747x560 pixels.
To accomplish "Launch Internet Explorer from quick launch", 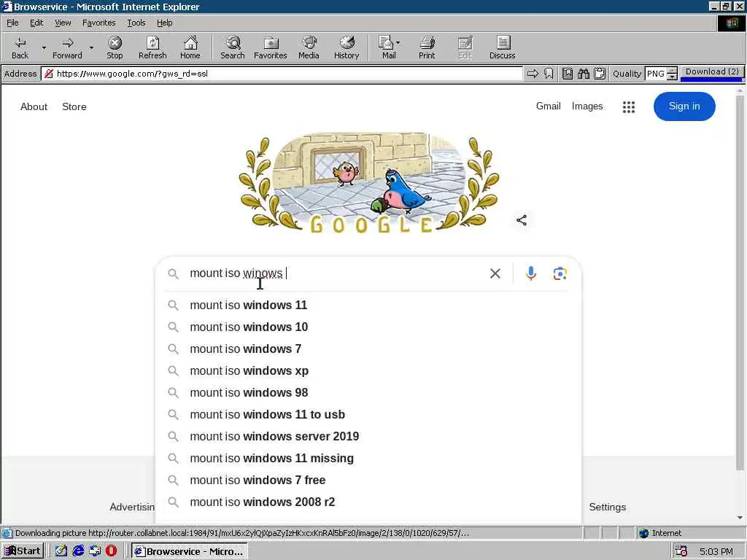I will (x=78, y=551).
